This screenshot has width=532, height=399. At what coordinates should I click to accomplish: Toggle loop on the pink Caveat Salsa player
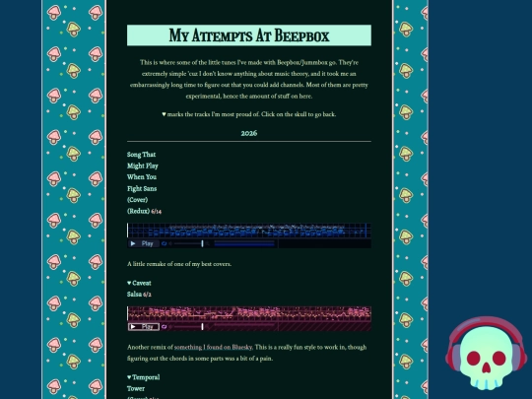[165, 327]
